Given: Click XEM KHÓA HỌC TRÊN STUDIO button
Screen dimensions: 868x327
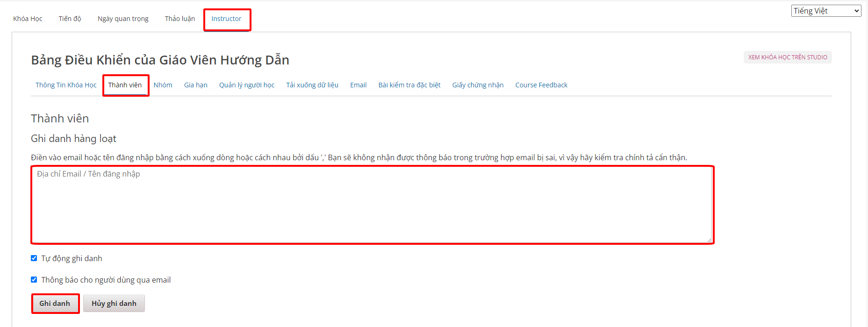Looking at the screenshot, I should [x=787, y=57].
